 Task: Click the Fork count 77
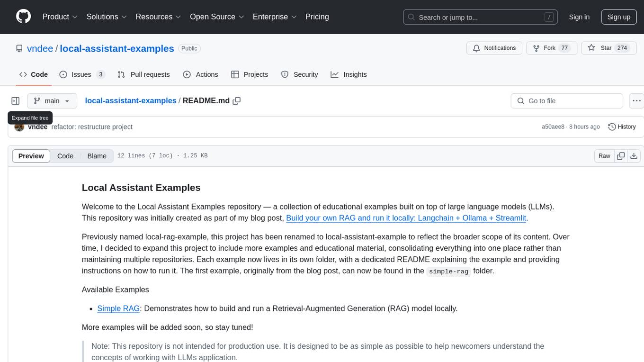564,48
